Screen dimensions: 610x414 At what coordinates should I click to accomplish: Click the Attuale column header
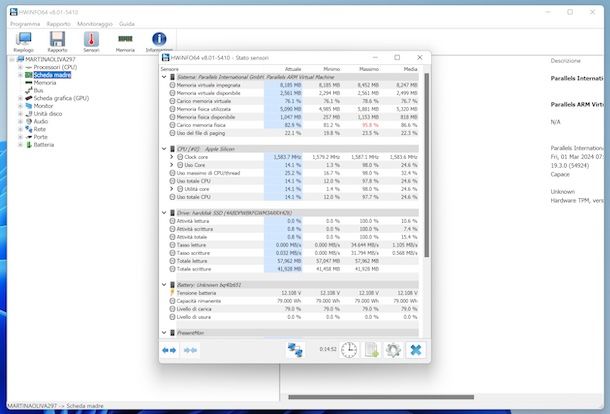pyautogui.click(x=293, y=69)
